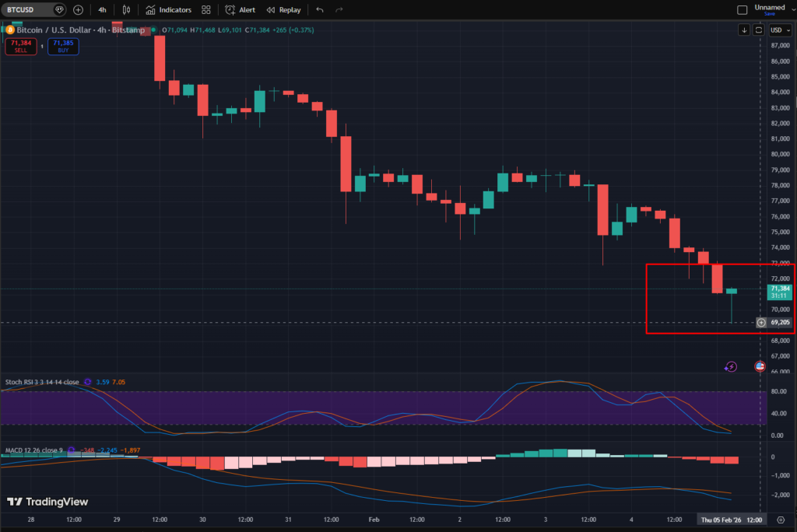
Task: Expand the Unnamed layout dropdown chevron
Action: click(792, 10)
